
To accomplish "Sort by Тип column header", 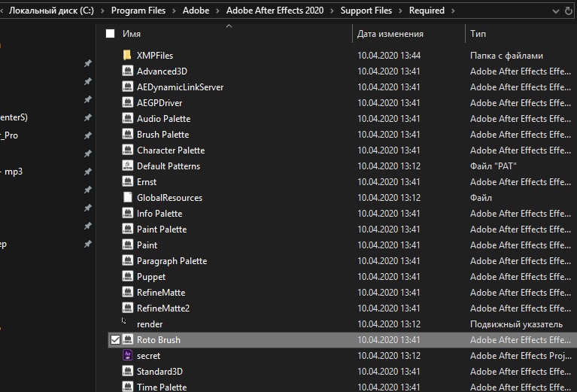I will pyautogui.click(x=478, y=34).
